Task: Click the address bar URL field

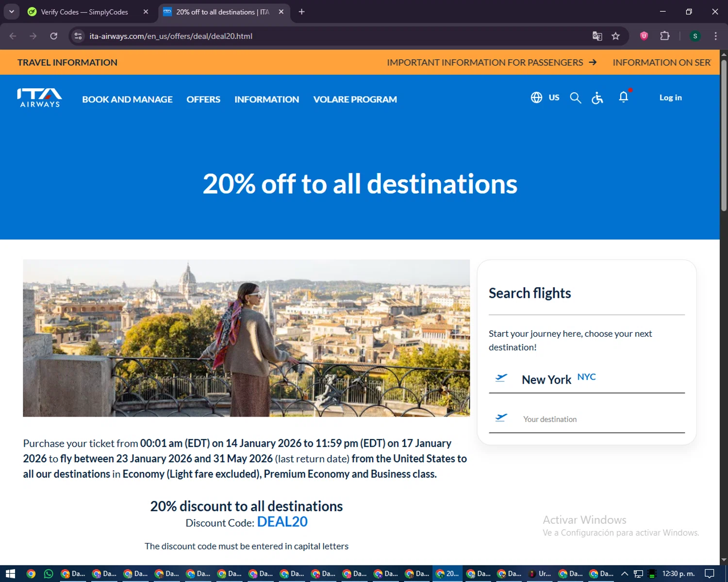Action: (335, 36)
